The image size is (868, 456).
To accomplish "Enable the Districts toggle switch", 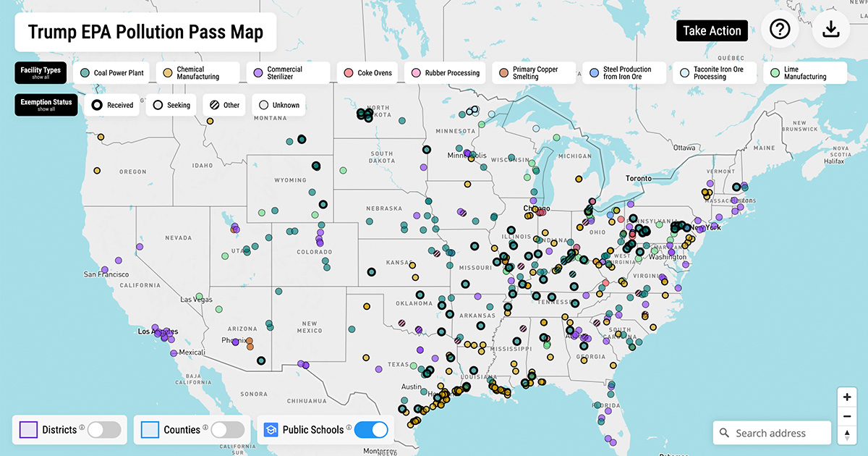I will click(104, 430).
